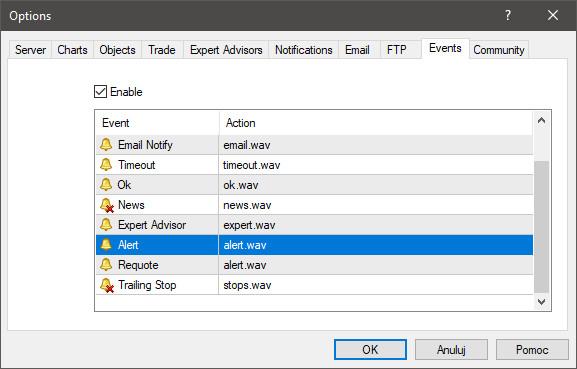The width and height of the screenshot is (577, 369).
Task: Select the timeout.wav action cell
Action: click(x=376, y=165)
